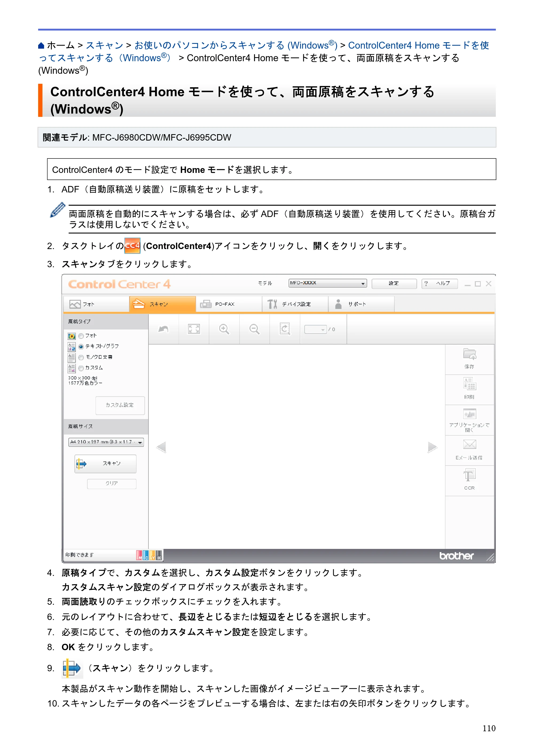Open the page number dropdown in toolbar

[x=315, y=329]
